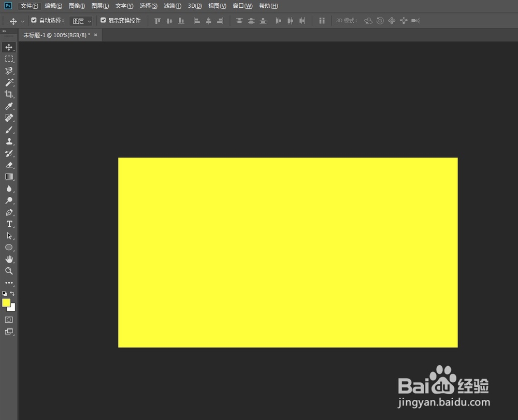Change the screen mode
The image size is (518, 420).
coord(9,331)
